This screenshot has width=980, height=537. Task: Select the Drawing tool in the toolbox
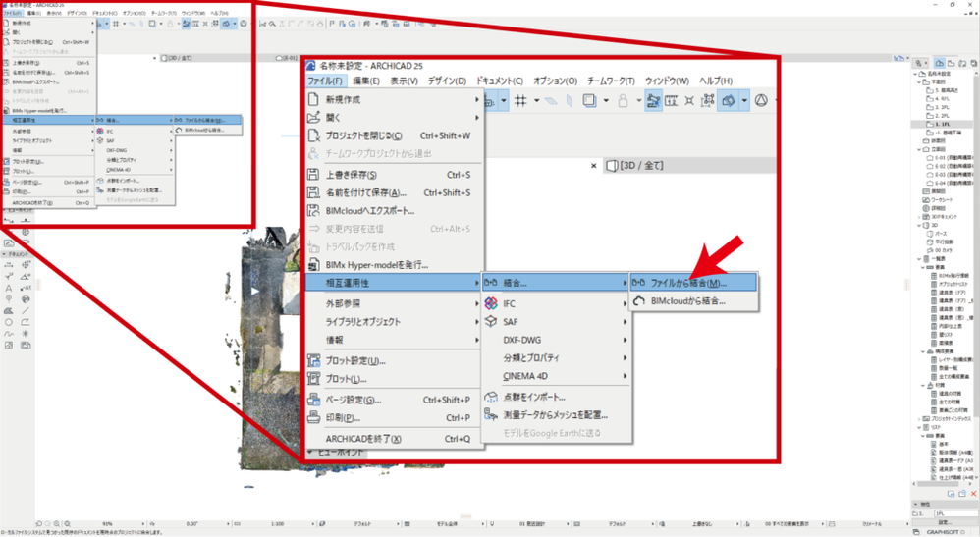[x=26, y=346]
